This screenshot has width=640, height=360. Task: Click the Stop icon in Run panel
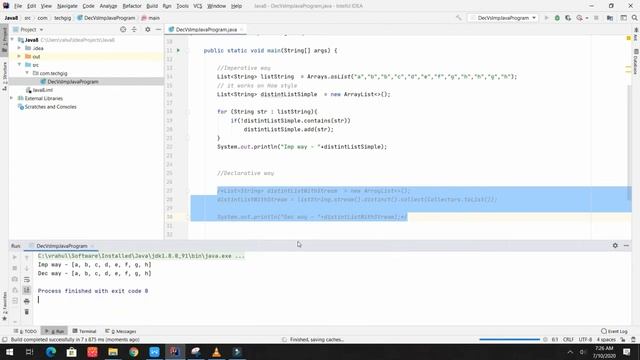tap(15, 268)
